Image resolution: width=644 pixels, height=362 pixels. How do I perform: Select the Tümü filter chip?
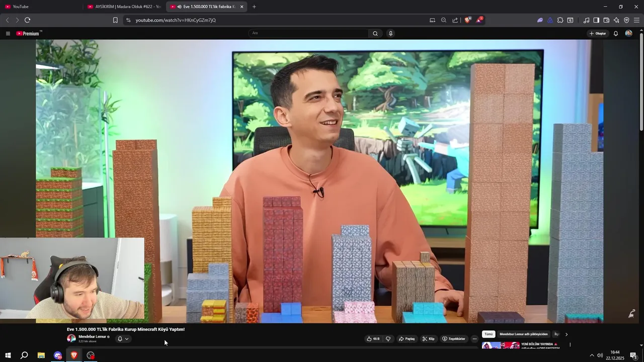tap(489, 334)
